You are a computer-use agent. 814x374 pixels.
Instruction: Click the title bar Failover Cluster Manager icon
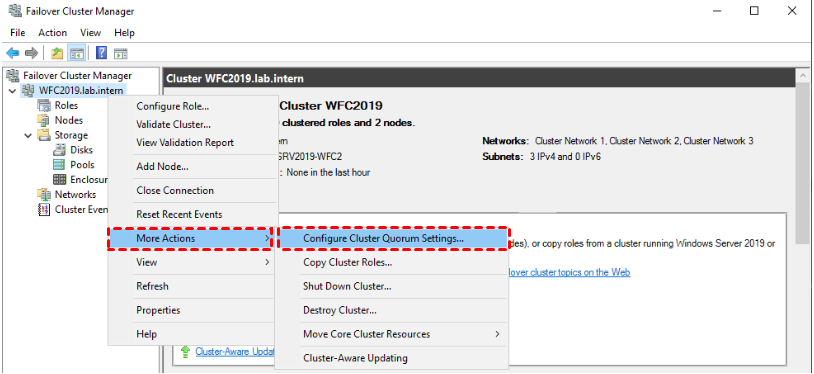coord(16,11)
